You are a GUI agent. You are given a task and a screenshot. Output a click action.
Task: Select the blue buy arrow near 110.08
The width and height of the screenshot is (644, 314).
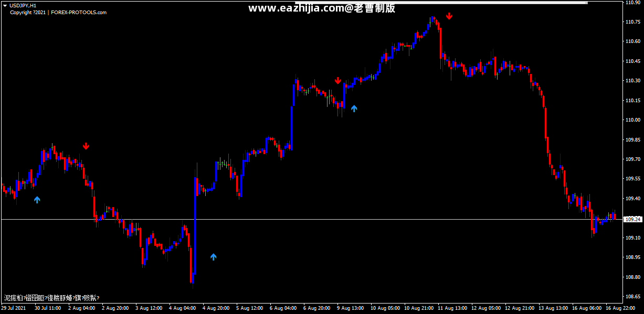coord(354,109)
